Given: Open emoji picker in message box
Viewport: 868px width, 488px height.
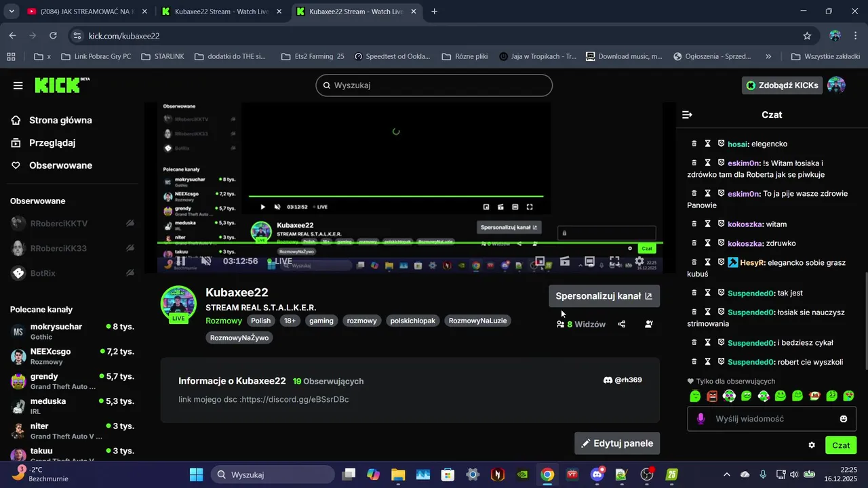Looking at the screenshot, I should click(x=844, y=419).
